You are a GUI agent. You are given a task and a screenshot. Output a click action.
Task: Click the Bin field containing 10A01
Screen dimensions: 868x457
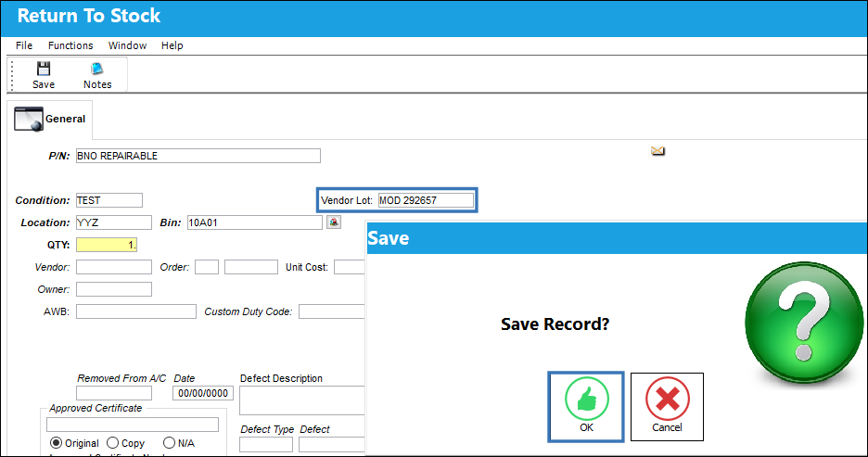tap(255, 222)
